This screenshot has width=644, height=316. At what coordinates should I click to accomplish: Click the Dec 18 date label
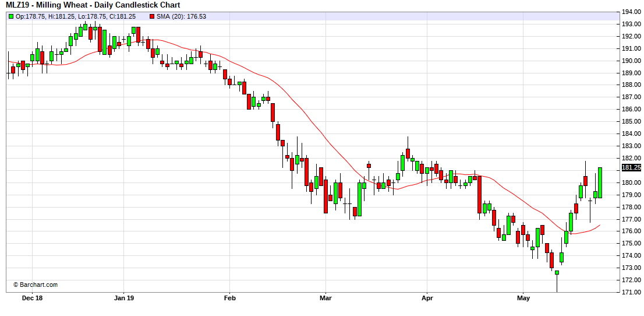coord(31,297)
